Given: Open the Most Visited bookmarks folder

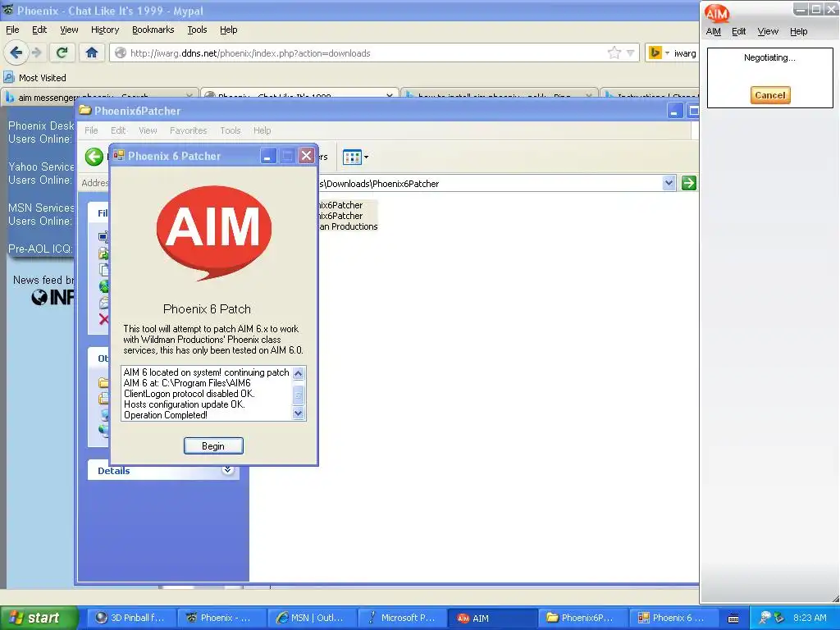Looking at the screenshot, I should tap(34, 78).
